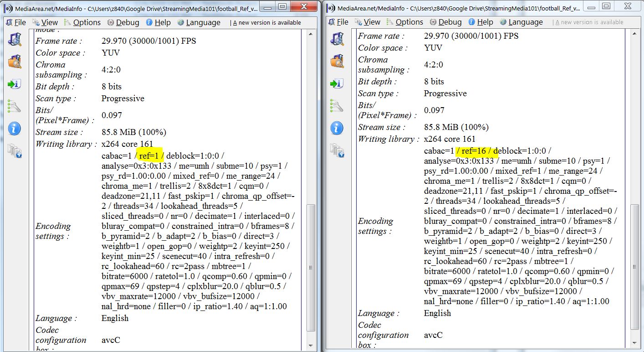This screenshot has width=644, height=352.
Task: Click the '0.097' bits per pixel value in the left window
Action: (112, 115)
